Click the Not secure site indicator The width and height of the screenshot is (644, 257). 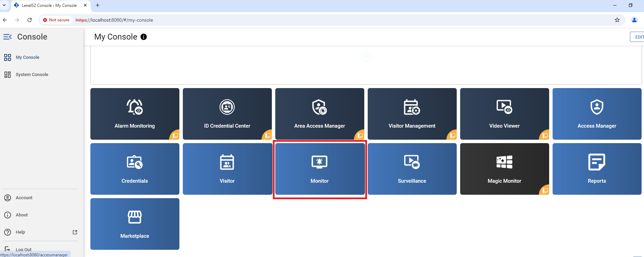pos(56,20)
